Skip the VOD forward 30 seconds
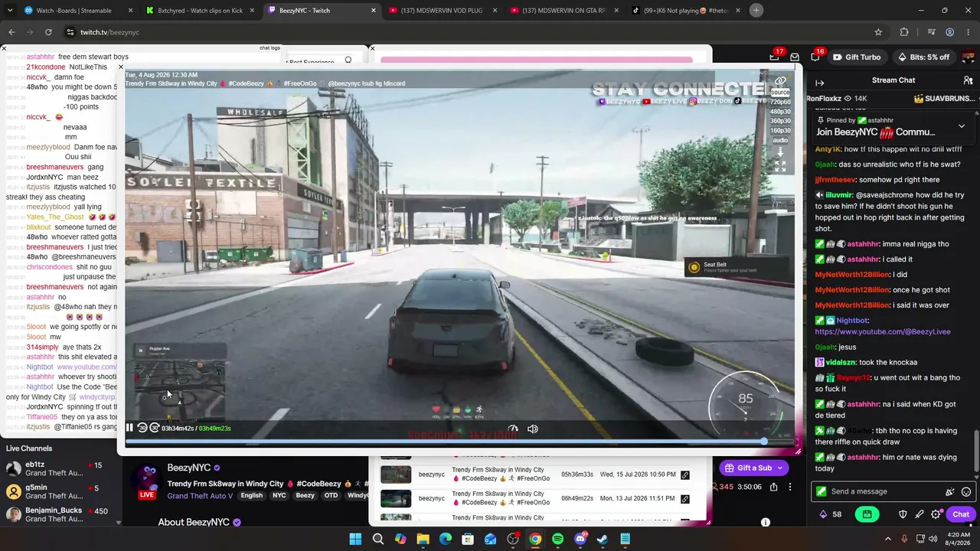This screenshot has height=551, width=980. coord(154,429)
